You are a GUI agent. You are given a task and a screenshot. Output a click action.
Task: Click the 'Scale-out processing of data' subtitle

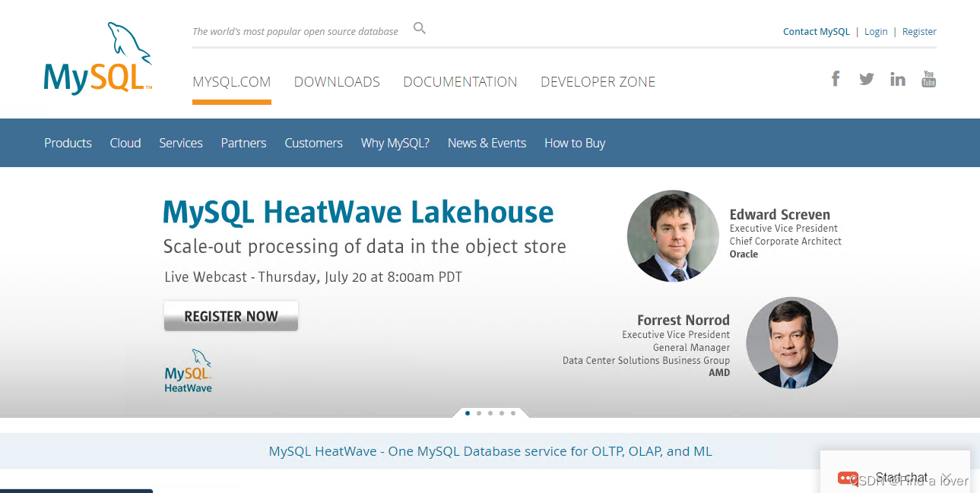tap(365, 247)
